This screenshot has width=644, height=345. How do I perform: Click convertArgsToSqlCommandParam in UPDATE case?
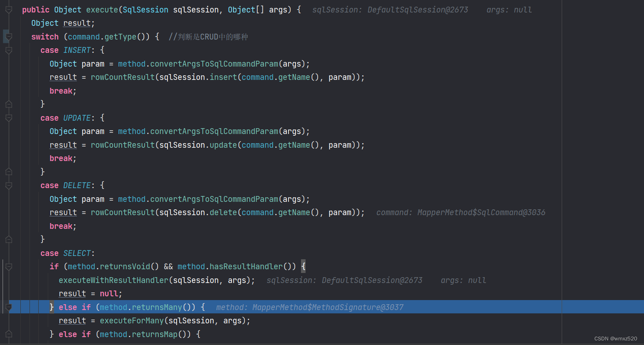214,132
